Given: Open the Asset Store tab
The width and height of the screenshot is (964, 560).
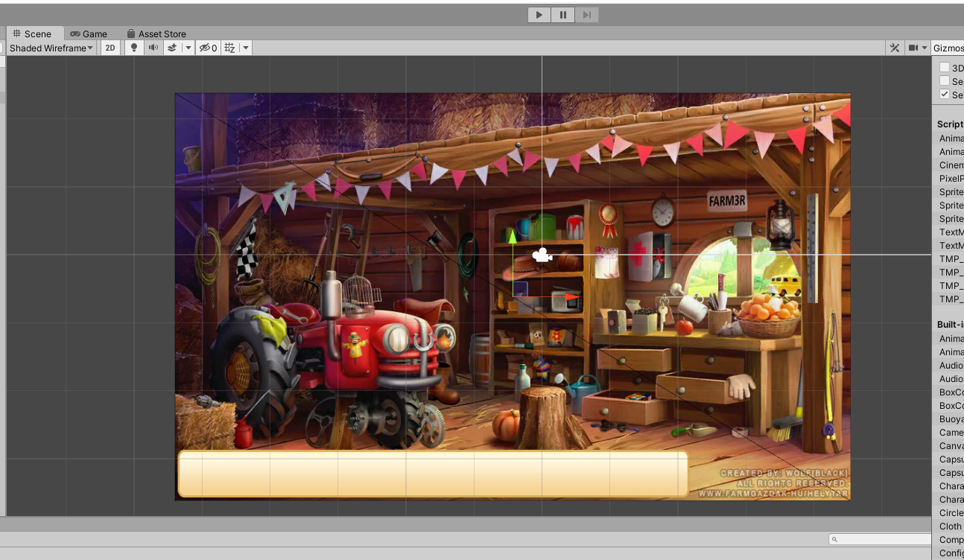Looking at the screenshot, I should pos(156,34).
